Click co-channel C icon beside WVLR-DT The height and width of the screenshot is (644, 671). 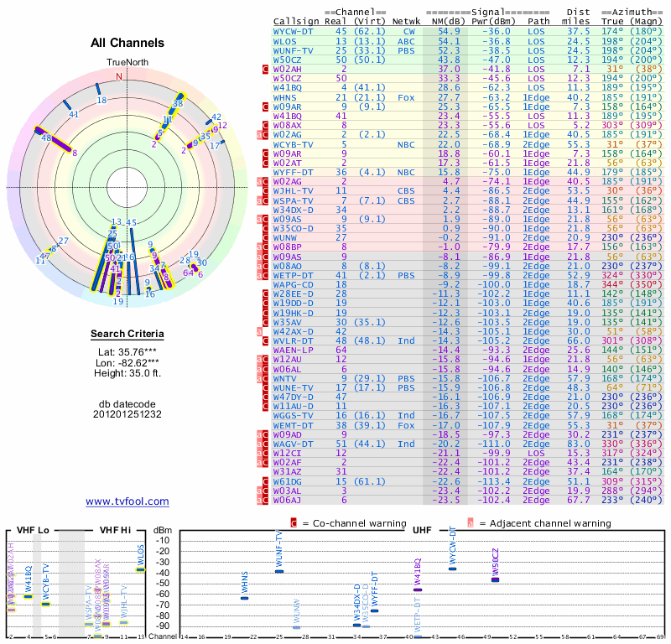click(x=265, y=341)
